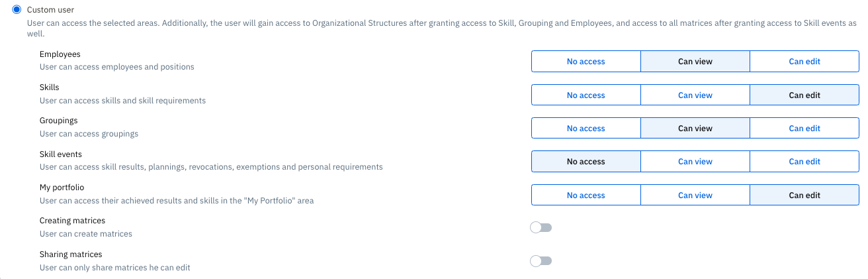Set Employees permission to Can edit

804,62
